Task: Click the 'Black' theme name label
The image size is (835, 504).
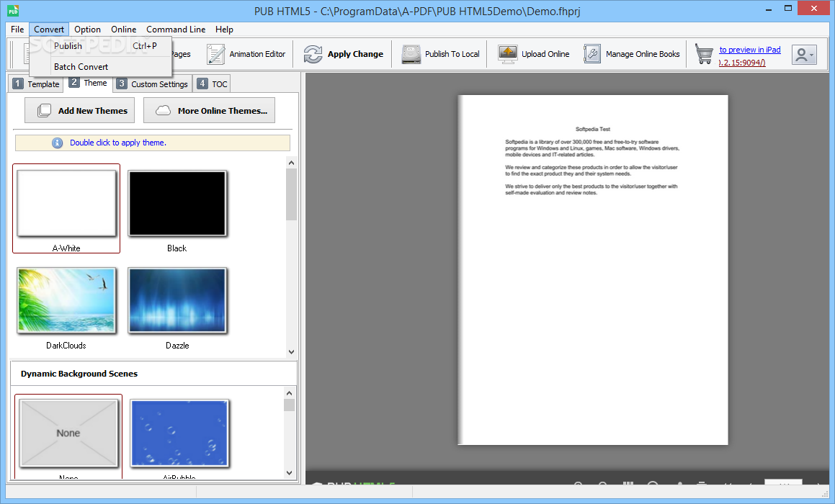Action: (x=177, y=248)
